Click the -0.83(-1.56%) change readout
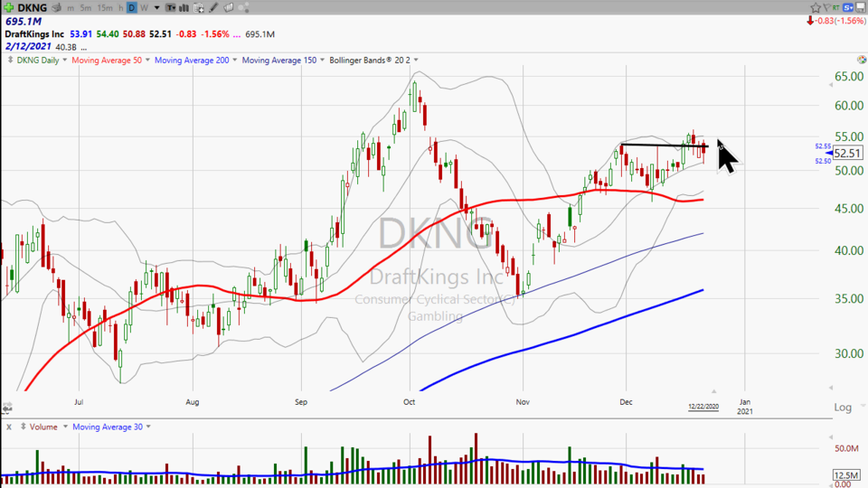This screenshot has width=868, height=488. click(841, 21)
